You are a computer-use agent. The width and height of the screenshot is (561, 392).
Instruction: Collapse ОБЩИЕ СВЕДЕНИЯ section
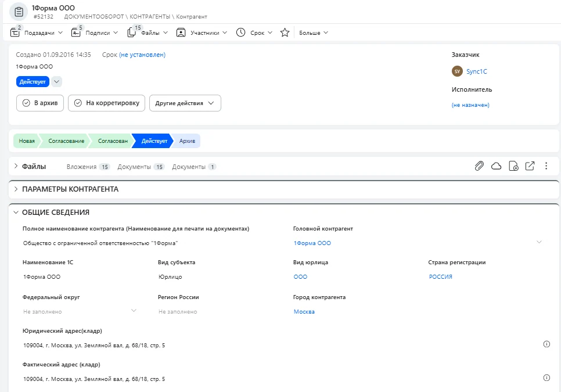[16, 212]
